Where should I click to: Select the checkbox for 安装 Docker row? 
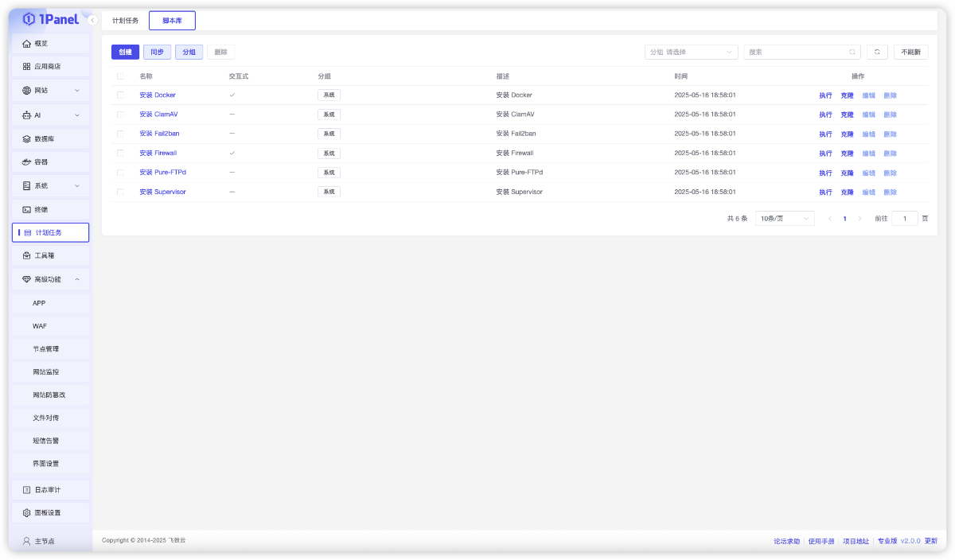pos(120,95)
